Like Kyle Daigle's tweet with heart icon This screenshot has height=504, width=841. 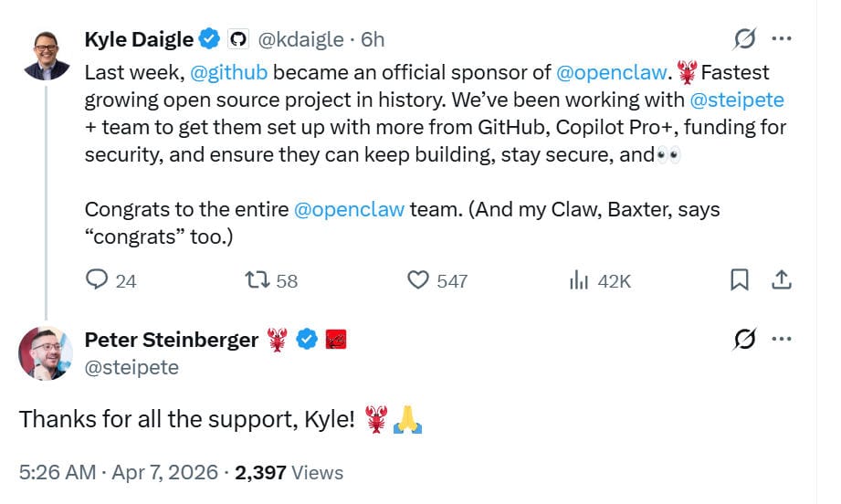[418, 280]
